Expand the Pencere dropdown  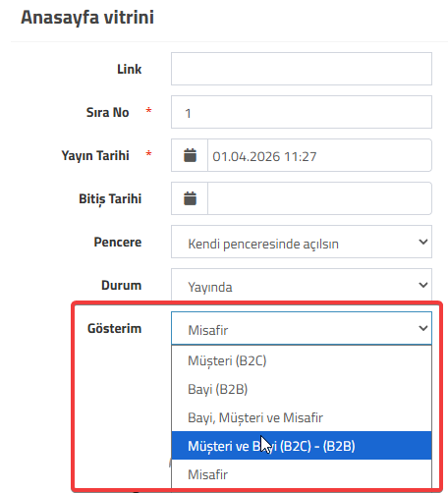[x=302, y=242]
